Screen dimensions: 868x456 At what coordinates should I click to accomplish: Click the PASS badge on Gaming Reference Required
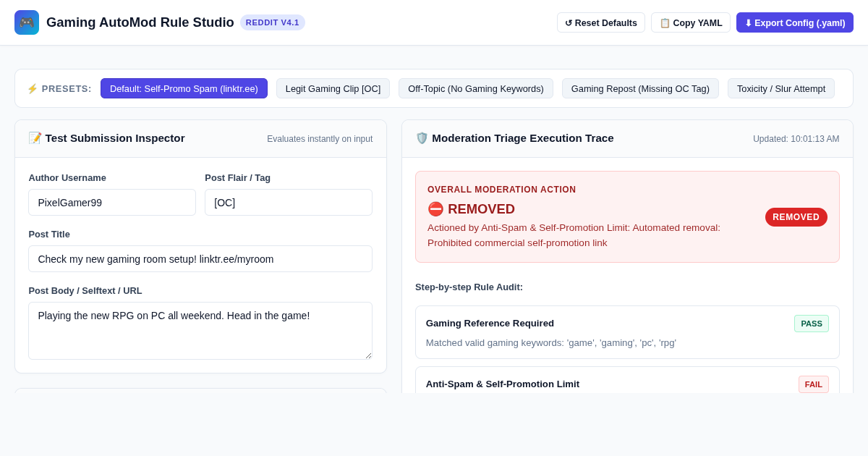tap(812, 324)
